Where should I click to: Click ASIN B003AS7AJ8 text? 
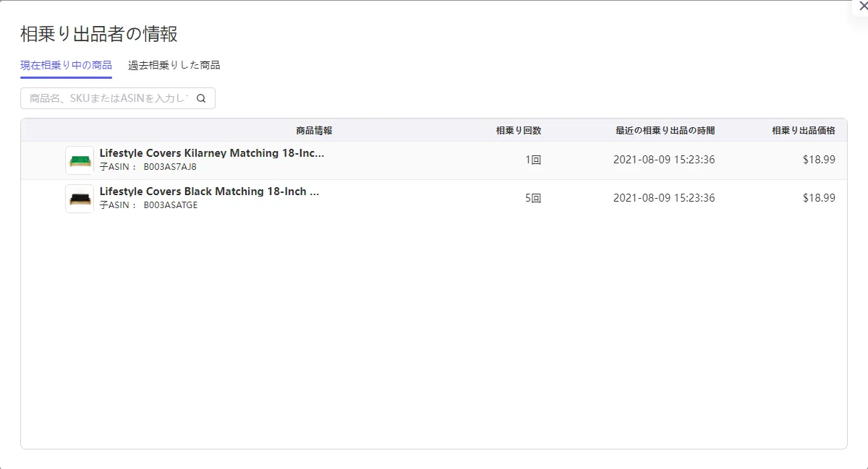click(170, 167)
